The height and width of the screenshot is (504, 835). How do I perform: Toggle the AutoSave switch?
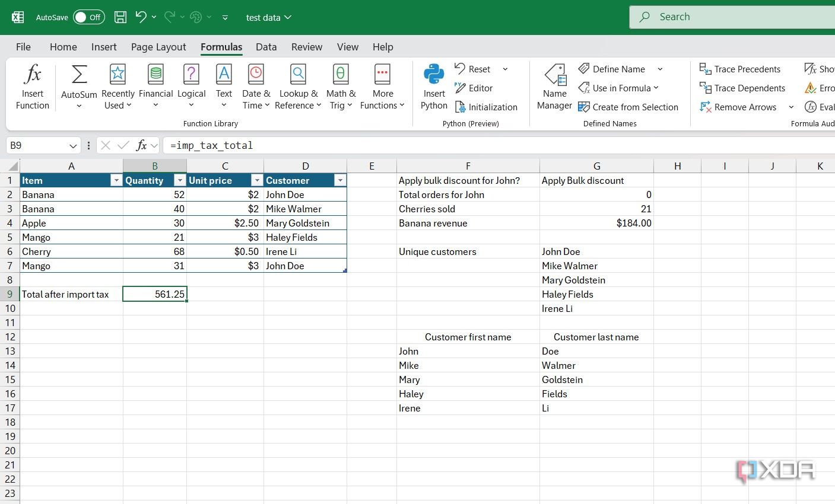pos(88,17)
